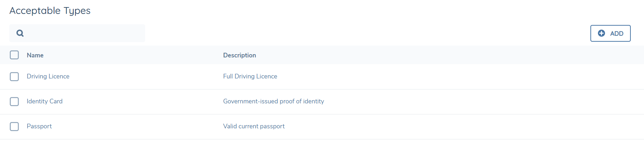This screenshot has width=644, height=154.
Task: Click the Government-issued proof of identity text
Action: click(x=273, y=101)
